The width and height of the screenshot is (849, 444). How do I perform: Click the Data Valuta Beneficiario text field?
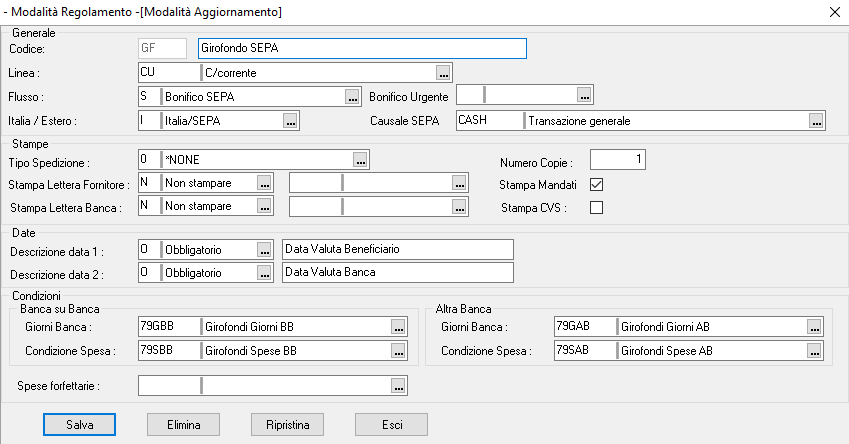(397, 249)
